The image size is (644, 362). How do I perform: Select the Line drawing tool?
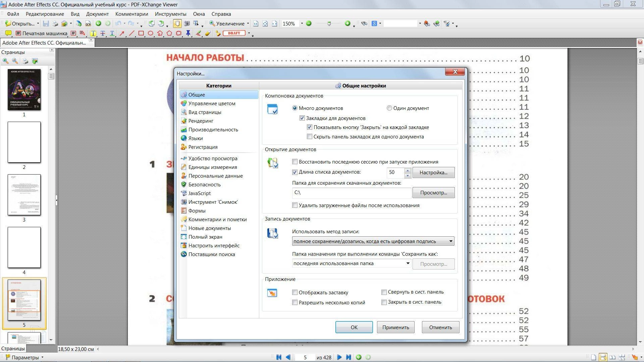pos(131,33)
